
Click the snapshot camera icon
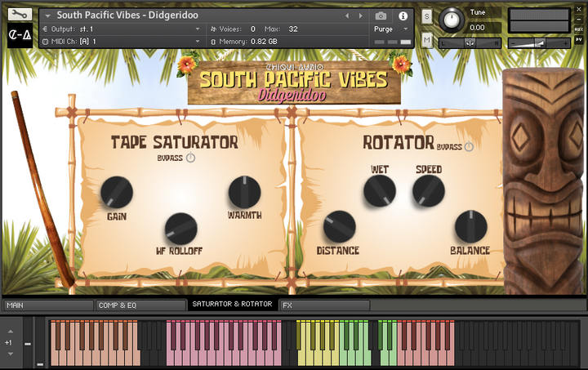tap(381, 16)
